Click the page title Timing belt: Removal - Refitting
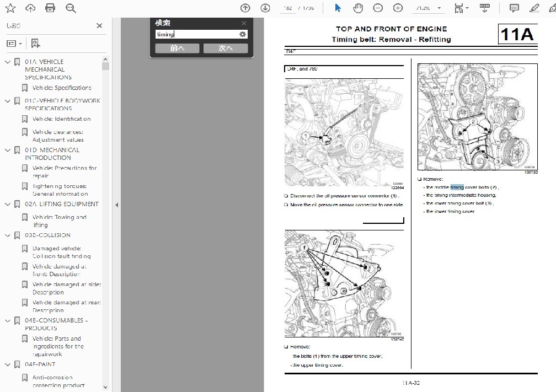The image size is (556, 392). tap(392, 39)
